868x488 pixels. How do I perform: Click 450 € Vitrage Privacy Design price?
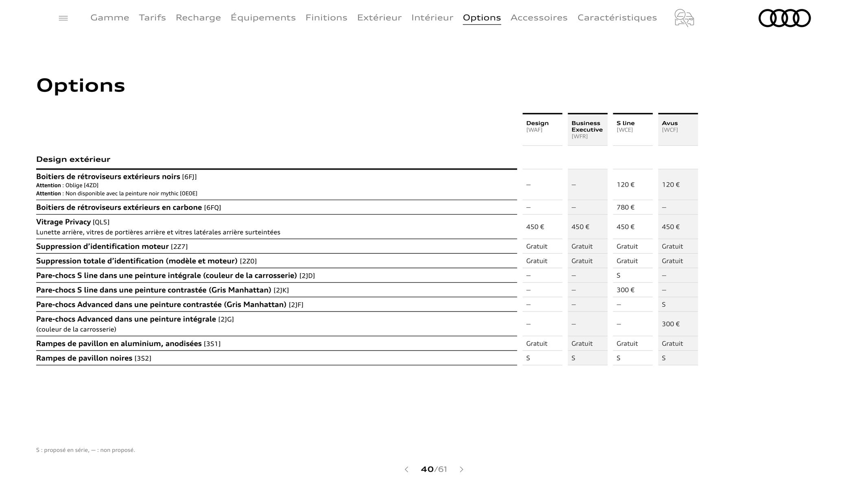click(x=535, y=227)
